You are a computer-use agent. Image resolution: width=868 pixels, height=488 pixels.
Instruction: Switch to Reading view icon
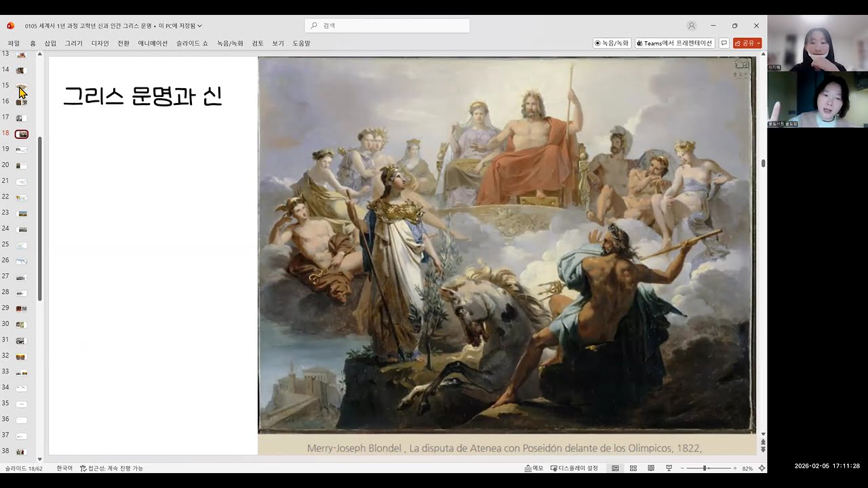pyautogui.click(x=651, y=468)
